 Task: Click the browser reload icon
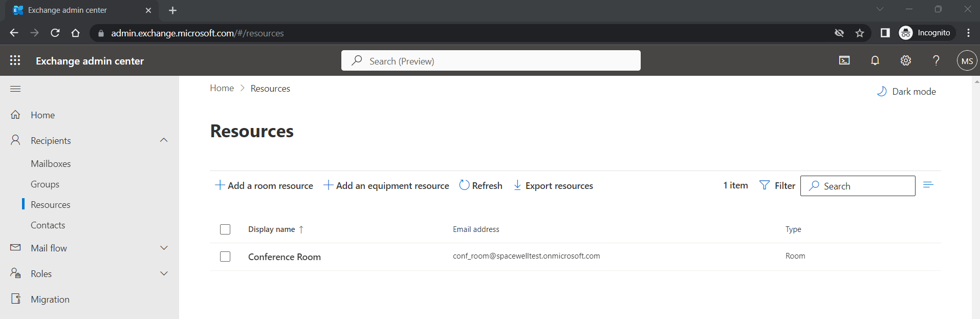(x=55, y=33)
